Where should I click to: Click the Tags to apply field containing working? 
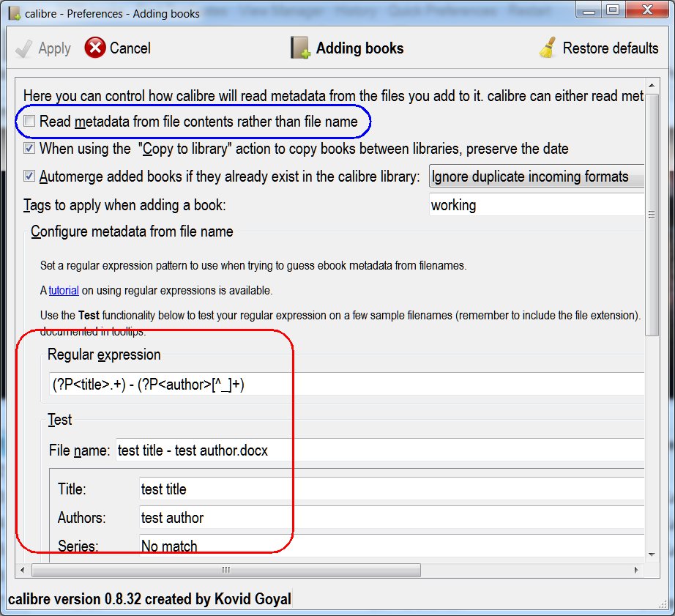tap(537, 204)
